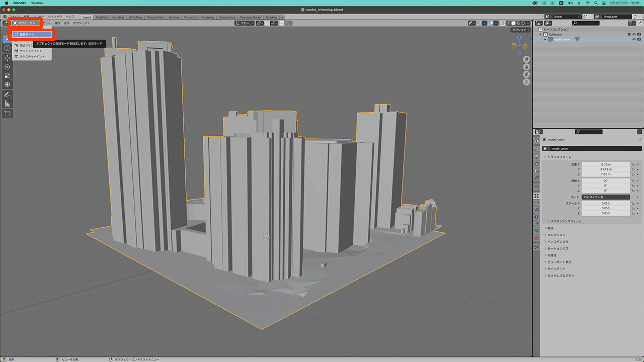The width and height of the screenshot is (644, 362).
Task: Toggle lock for location X
Action: pyautogui.click(x=632, y=164)
